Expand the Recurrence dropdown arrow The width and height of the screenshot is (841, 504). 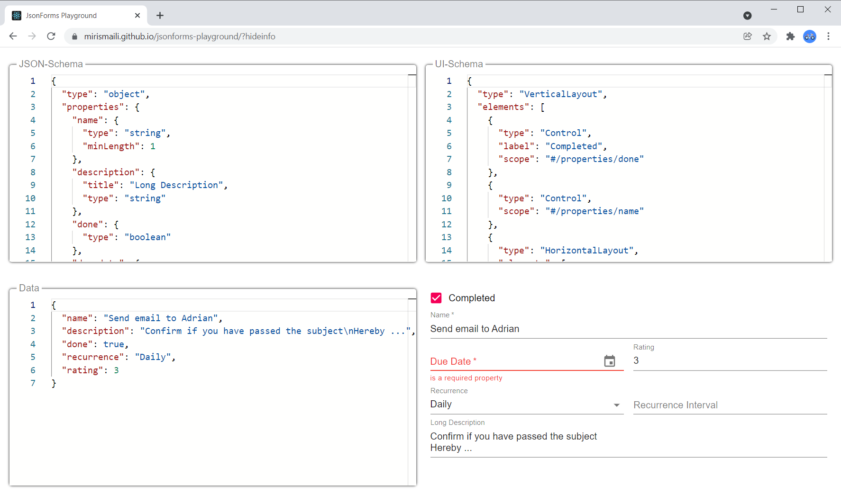click(x=616, y=405)
